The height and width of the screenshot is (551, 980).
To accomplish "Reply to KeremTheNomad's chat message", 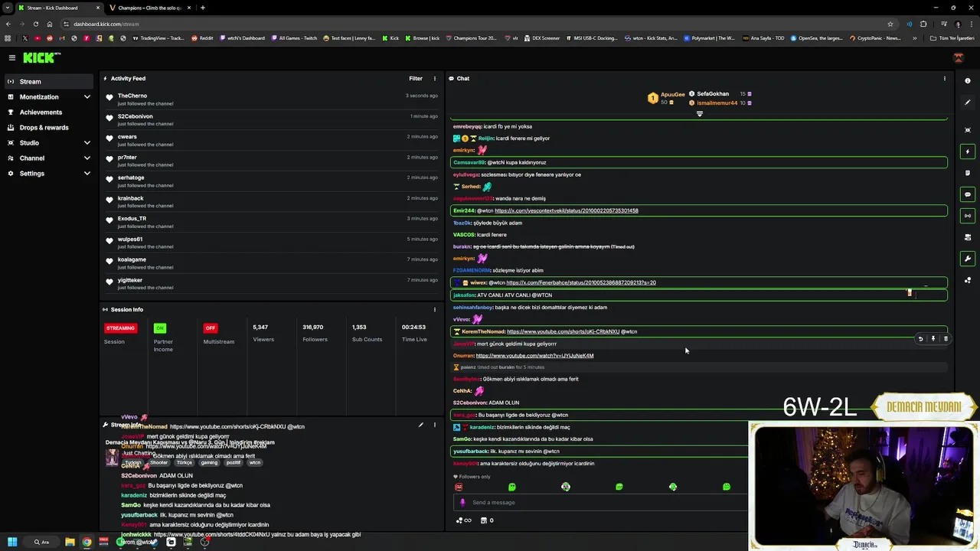I will 920,338.
